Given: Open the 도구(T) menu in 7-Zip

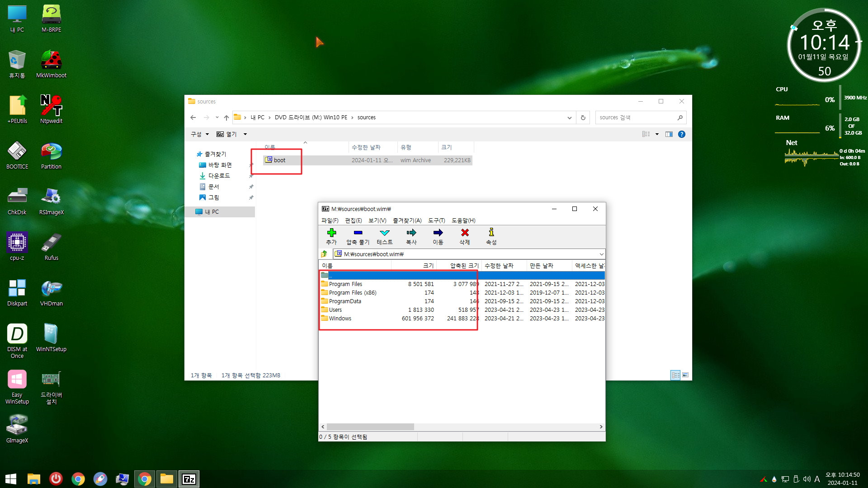Looking at the screenshot, I should tap(436, 221).
